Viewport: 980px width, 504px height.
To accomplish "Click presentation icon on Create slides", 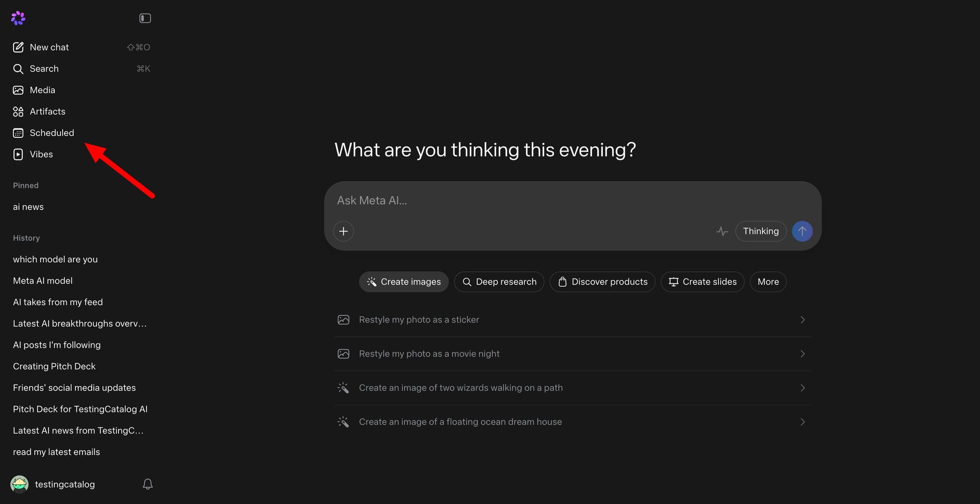I will [x=674, y=282].
